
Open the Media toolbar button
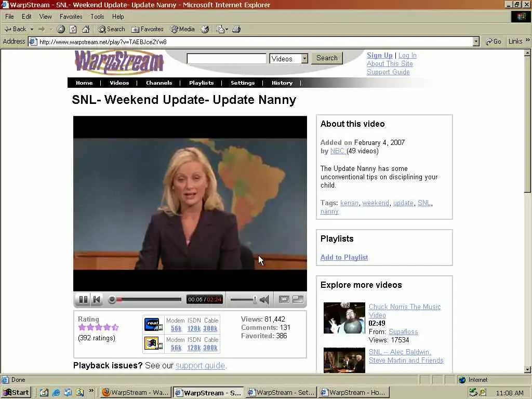click(x=182, y=29)
